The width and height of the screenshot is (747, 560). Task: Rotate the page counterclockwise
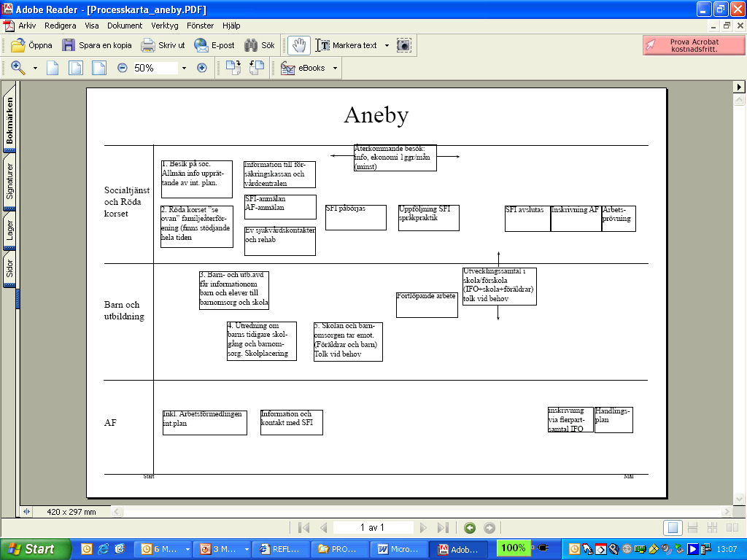click(x=257, y=68)
